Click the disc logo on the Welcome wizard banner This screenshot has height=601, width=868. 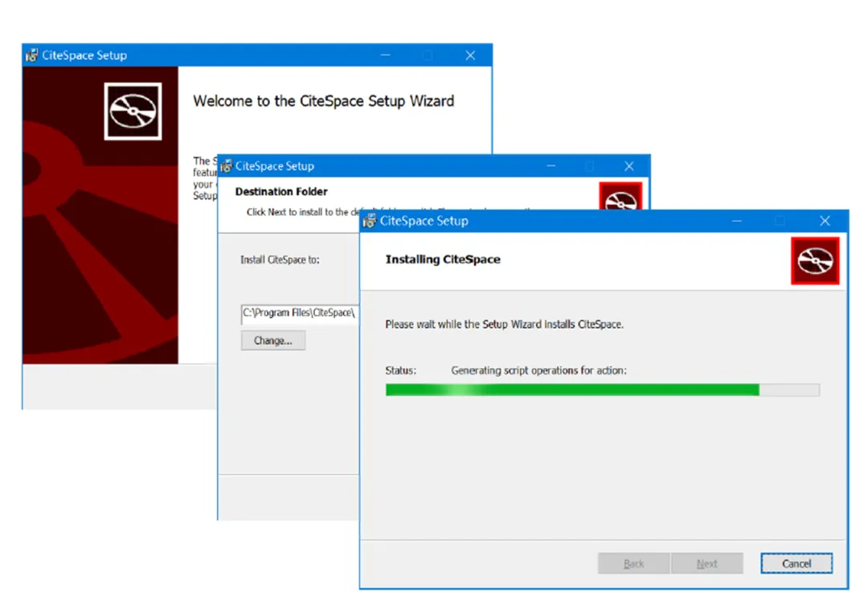(133, 111)
